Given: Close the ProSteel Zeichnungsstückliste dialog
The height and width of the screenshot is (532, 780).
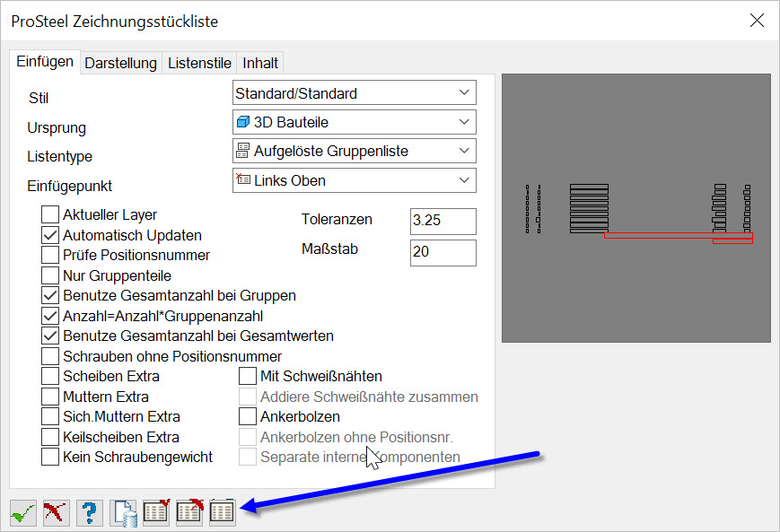Looking at the screenshot, I should (x=757, y=21).
